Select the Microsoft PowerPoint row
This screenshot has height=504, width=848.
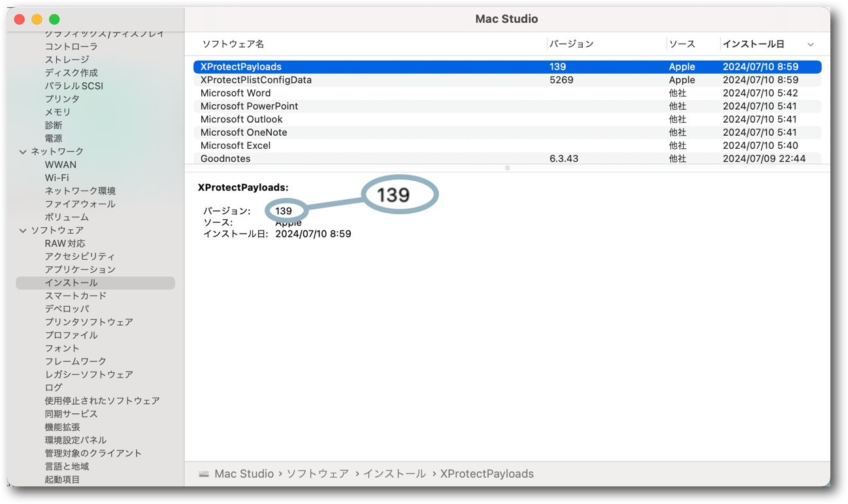click(507, 106)
